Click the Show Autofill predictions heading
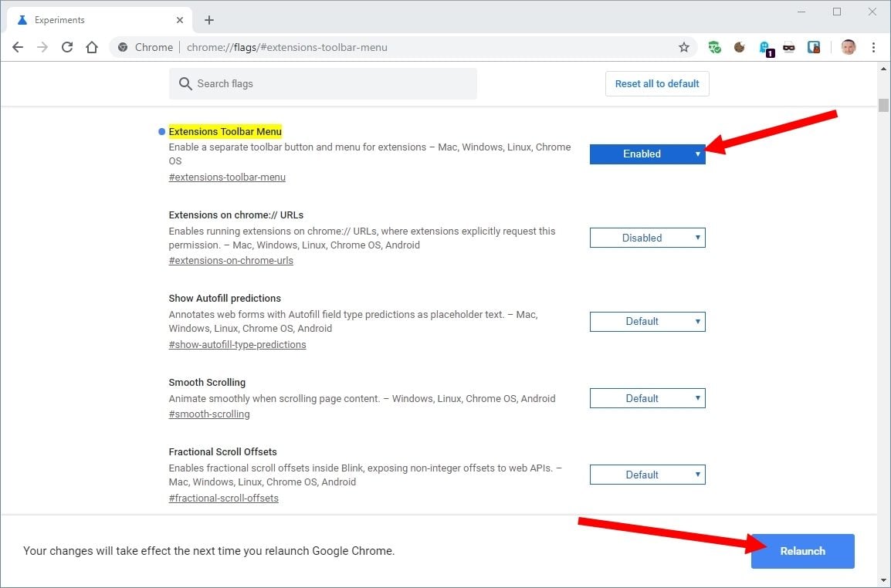The image size is (891, 588). (x=225, y=299)
